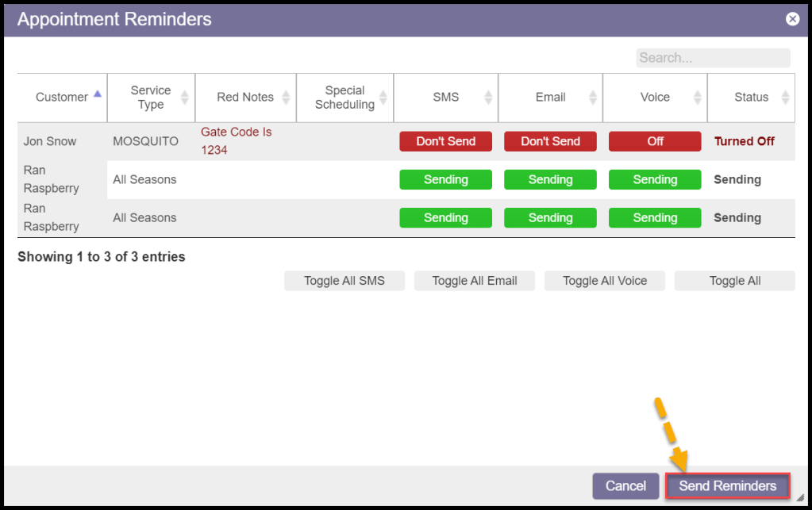Sort by SMS column arrows

click(x=488, y=98)
